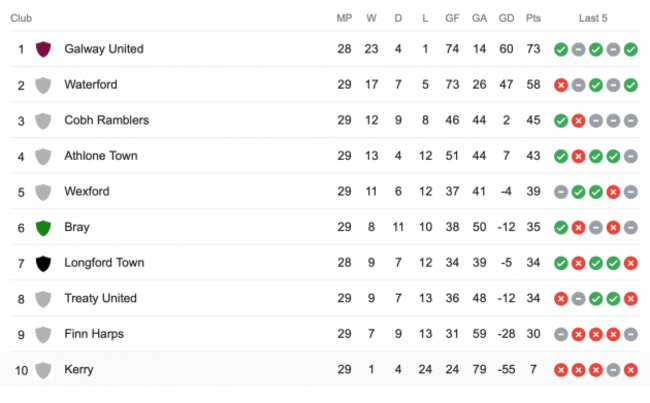Click the MP column header
650x403 pixels.
coord(345,17)
